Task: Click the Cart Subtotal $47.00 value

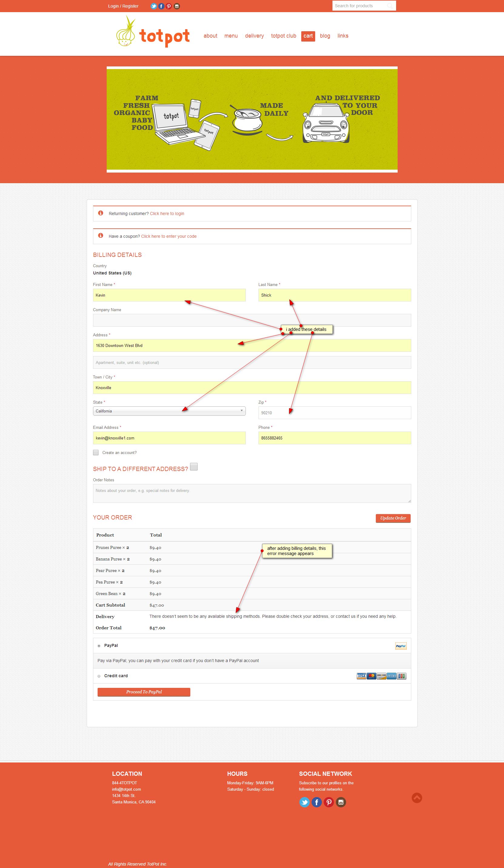Action: (157, 605)
